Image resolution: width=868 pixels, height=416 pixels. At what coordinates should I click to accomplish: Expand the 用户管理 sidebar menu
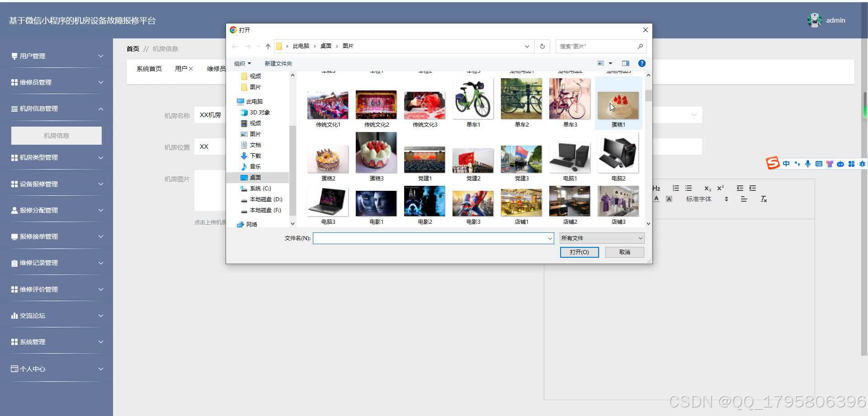tap(57, 56)
